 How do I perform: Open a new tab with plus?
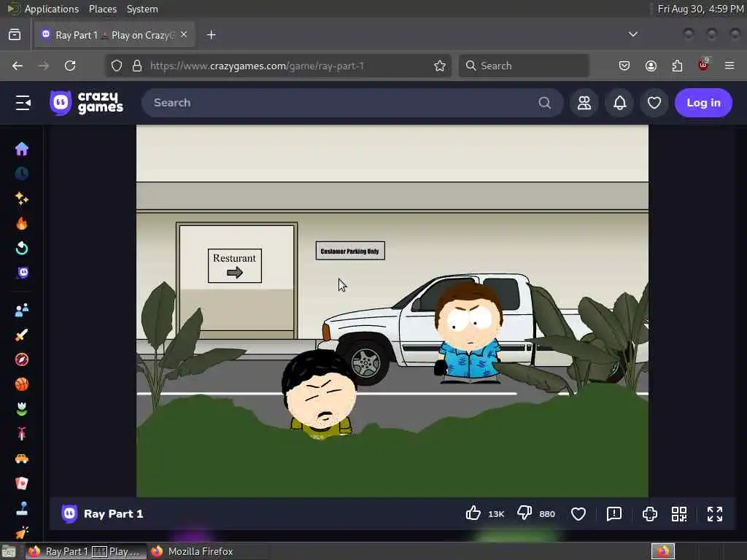pyautogui.click(x=212, y=35)
